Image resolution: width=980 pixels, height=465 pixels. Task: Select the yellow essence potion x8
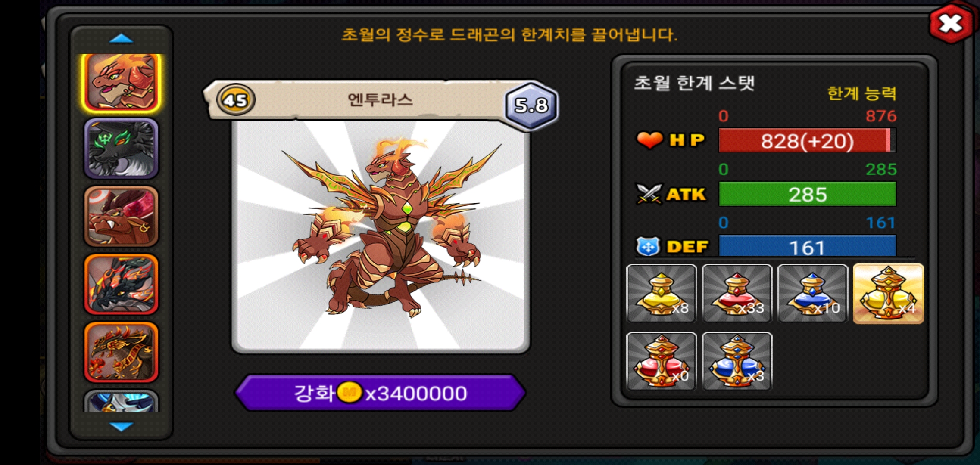pos(661,293)
